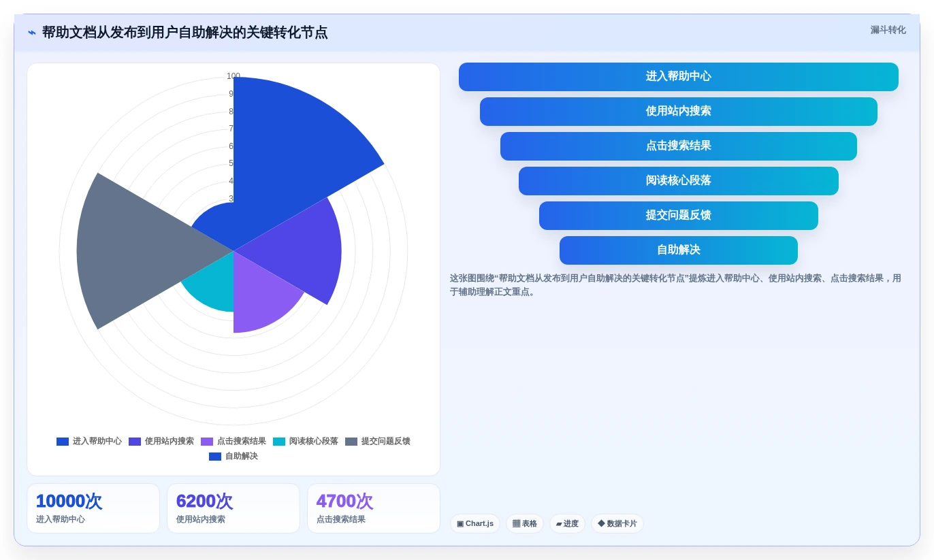Toggle 进入帮助中心 legend swatch
The image size is (934, 560).
(x=63, y=442)
